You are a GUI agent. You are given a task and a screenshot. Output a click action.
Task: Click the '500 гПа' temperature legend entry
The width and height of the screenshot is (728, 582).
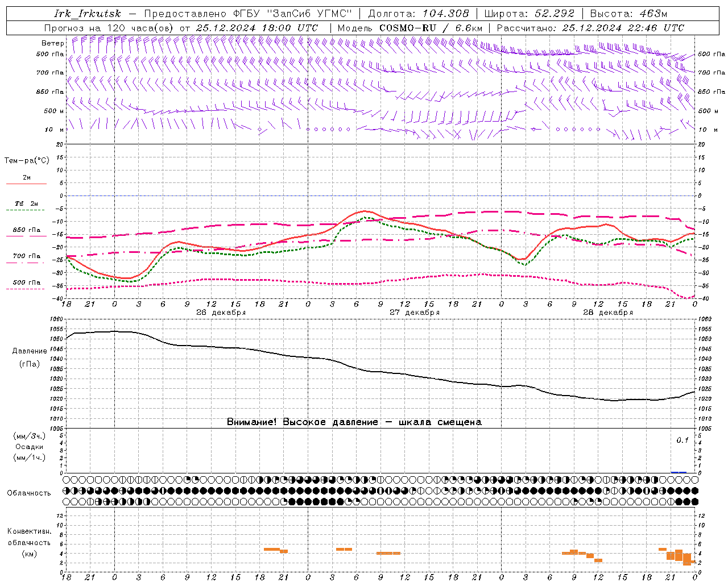pyautogui.click(x=27, y=282)
